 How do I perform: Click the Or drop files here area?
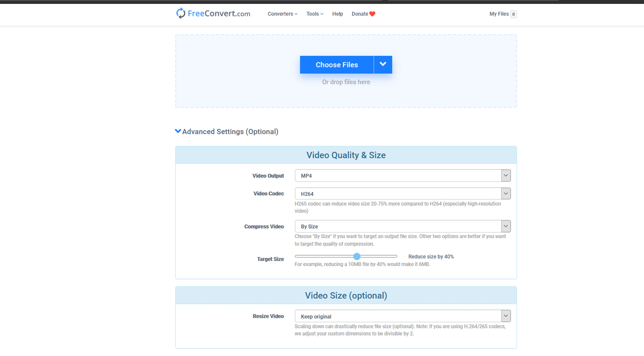346,82
